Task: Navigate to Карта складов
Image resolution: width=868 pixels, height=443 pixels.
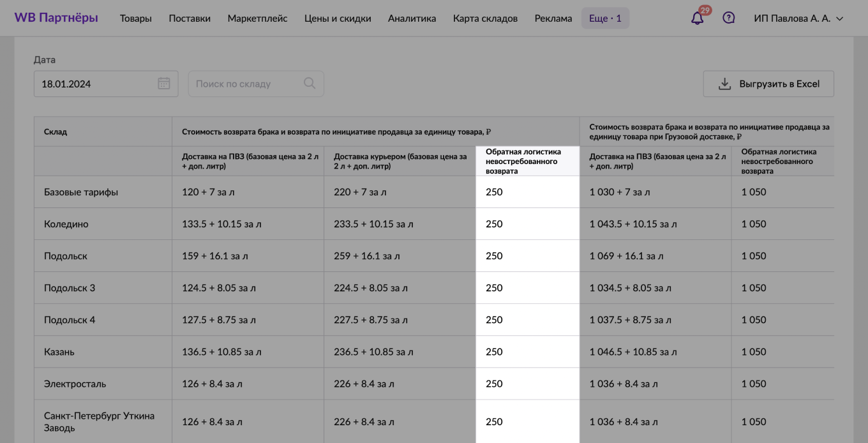Action: pyautogui.click(x=485, y=19)
